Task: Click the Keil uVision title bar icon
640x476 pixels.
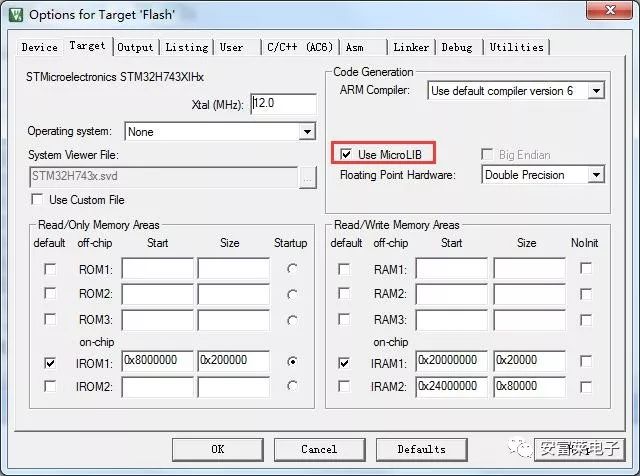Action: [16, 16]
